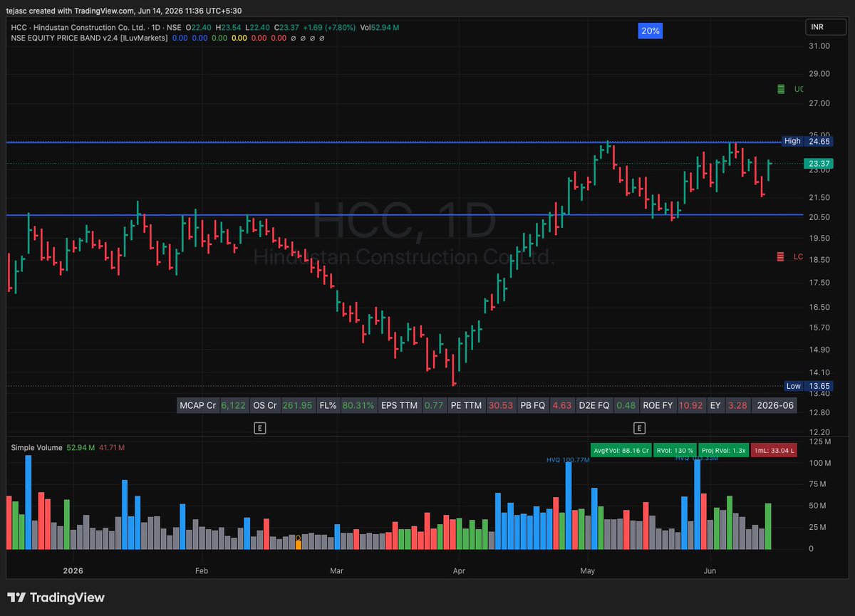The height and width of the screenshot is (616, 855).
Task: Select the NSE EQUITY PRICE BAND v2.4 indicator
Action: [x=90, y=38]
